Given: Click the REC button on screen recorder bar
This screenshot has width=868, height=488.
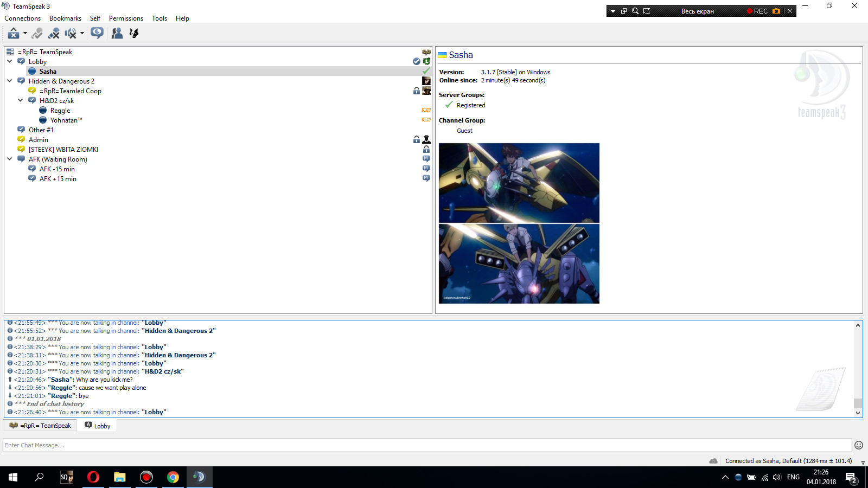Looking at the screenshot, I should point(757,11).
